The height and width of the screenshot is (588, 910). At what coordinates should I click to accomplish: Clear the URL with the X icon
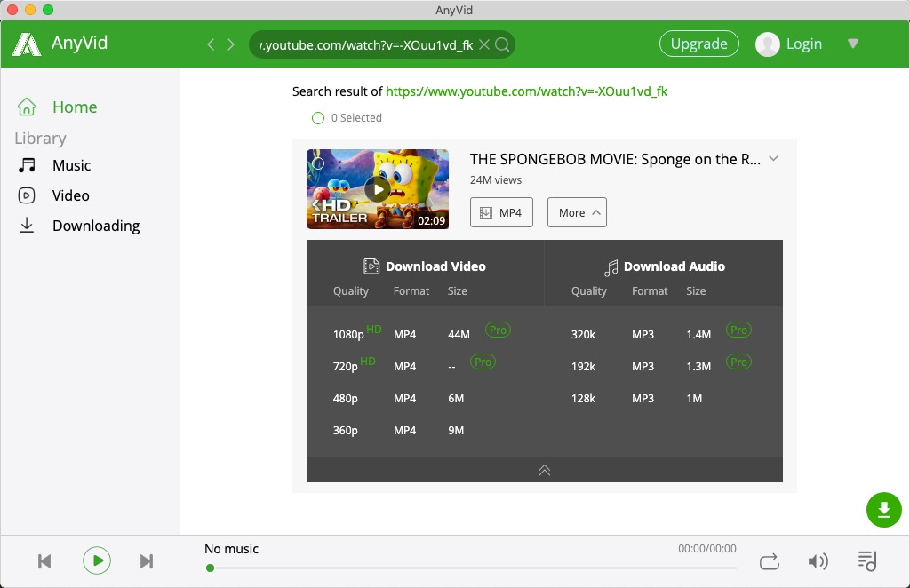[x=484, y=44]
